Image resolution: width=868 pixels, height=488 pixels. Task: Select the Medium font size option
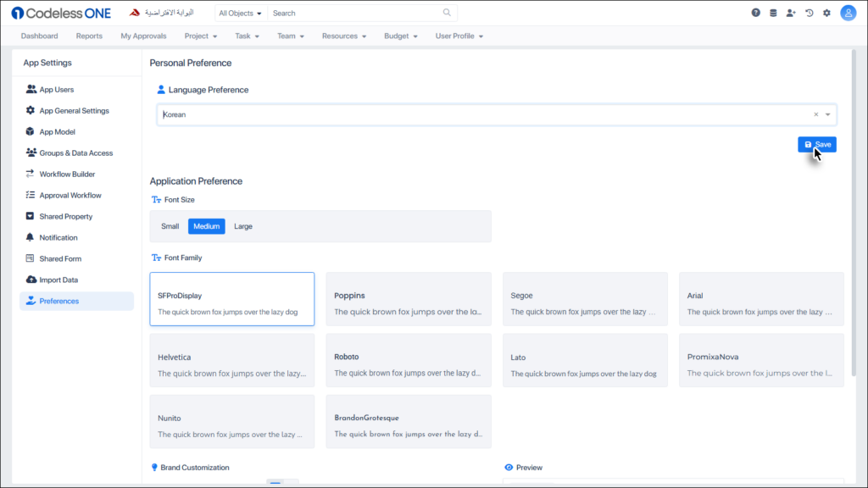(x=207, y=226)
